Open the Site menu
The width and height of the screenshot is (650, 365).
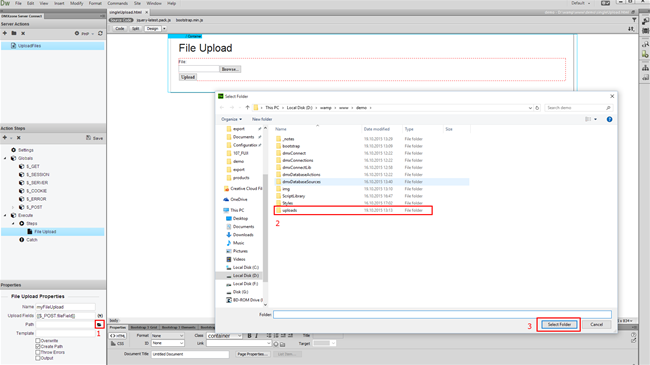tap(137, 3)
